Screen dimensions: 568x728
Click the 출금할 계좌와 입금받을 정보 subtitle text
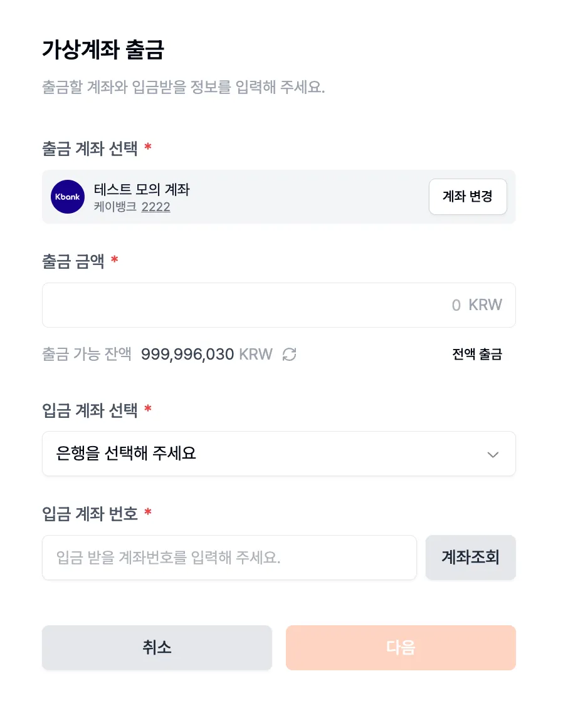coord(183,87)
